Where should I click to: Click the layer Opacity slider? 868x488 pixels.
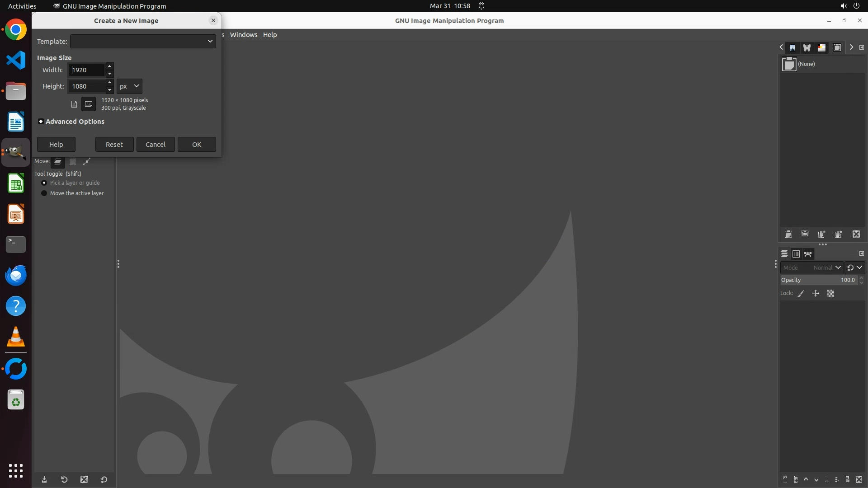[818, 280]
